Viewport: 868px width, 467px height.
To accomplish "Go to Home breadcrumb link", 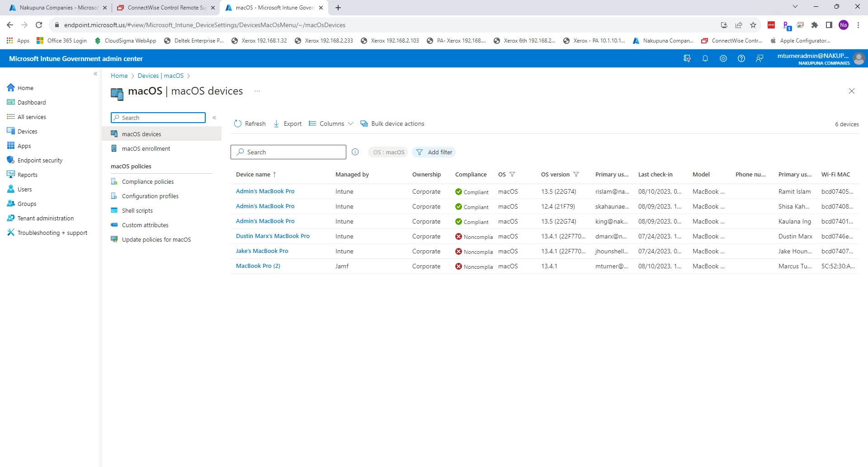I will [119, 76].
